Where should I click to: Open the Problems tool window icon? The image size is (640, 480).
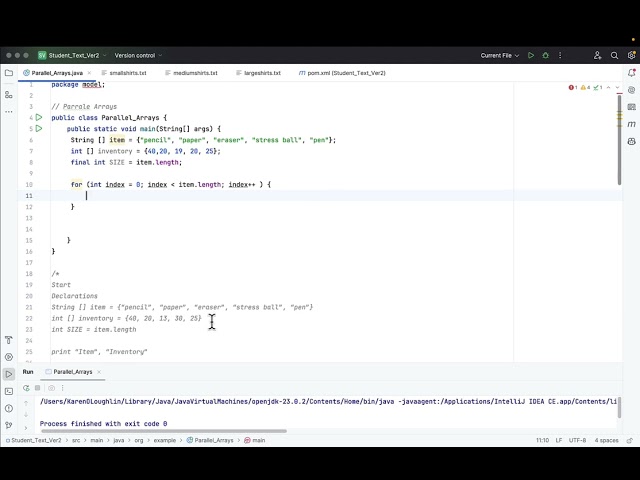point(9,408)
